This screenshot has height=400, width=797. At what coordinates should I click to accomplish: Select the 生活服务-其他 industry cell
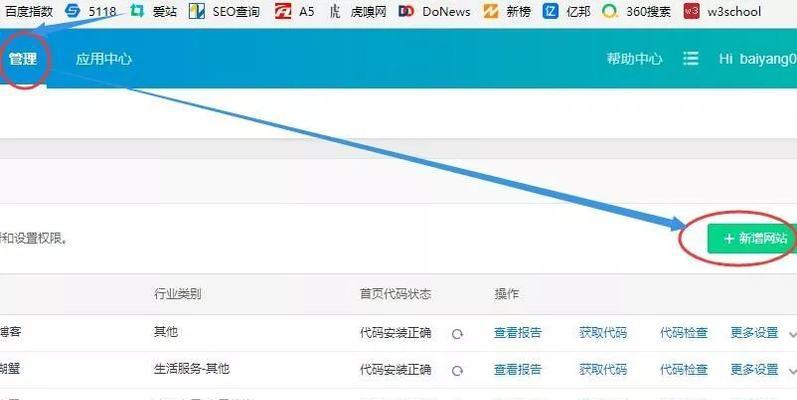[192, 368]
